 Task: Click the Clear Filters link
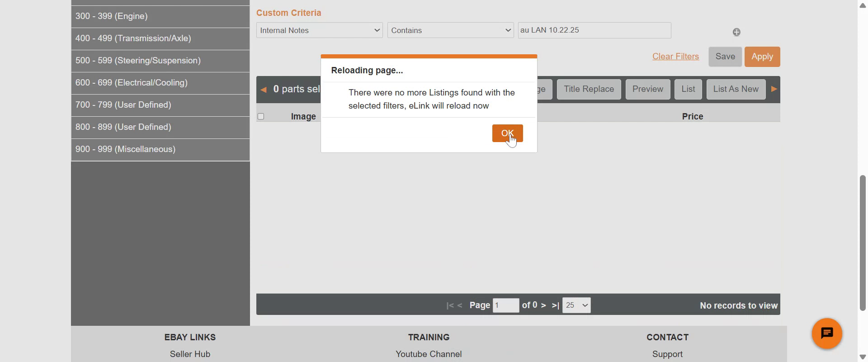pyautogui.click(x=675, y=57)
